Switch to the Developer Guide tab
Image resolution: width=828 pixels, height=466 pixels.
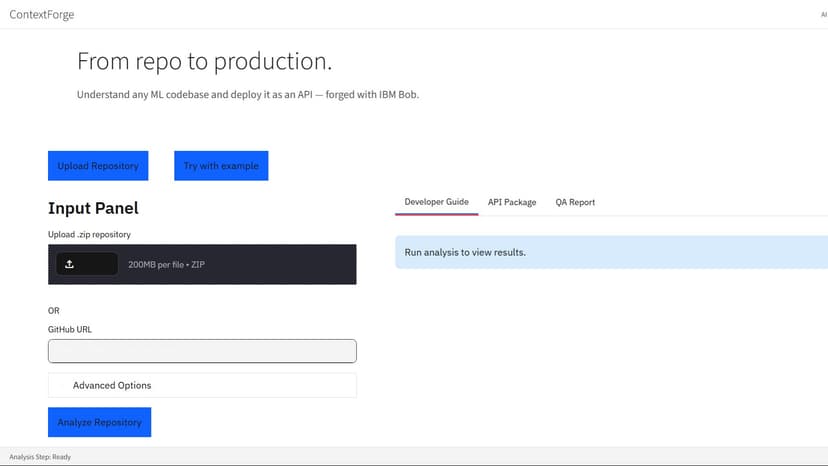pyautogui.click(x=436, y=202)
